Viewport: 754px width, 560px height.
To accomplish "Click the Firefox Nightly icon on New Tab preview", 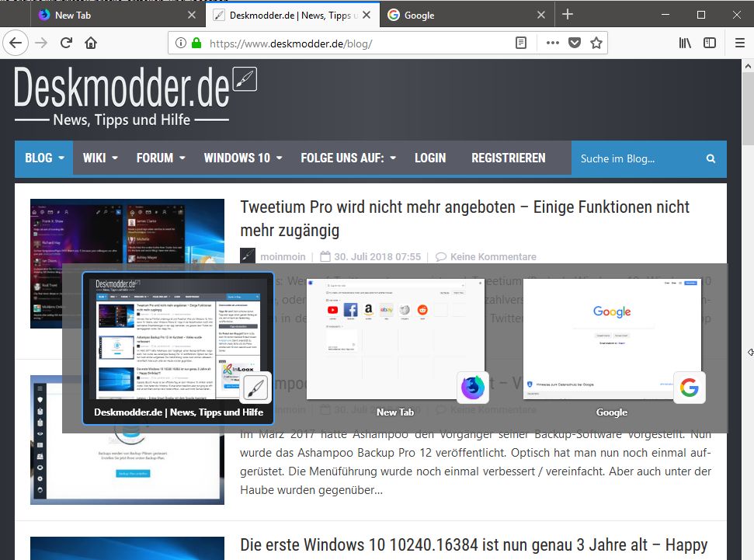I will [x=473, y=388].
